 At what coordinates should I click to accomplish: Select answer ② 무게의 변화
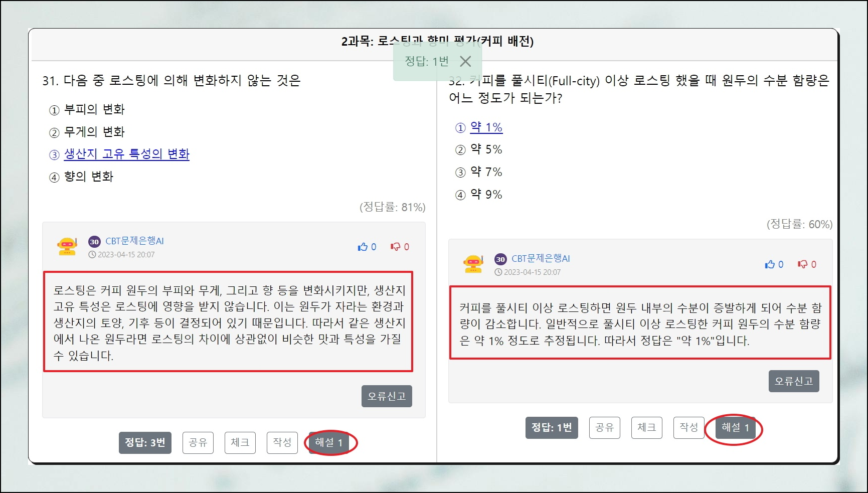click(87, 132)
